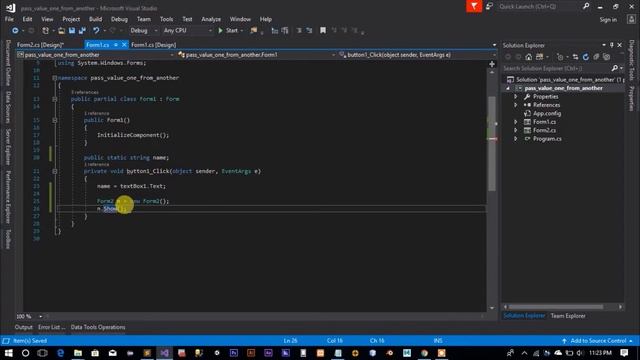Open the Project menu
The width and height of the screenshot is (640, 360).
(x=71, y=19)
